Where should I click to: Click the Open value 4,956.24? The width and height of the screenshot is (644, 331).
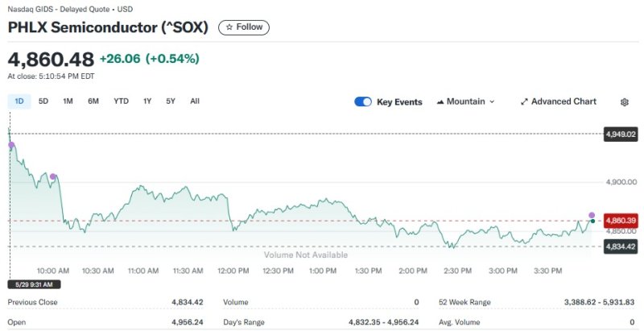coord(188,322)
